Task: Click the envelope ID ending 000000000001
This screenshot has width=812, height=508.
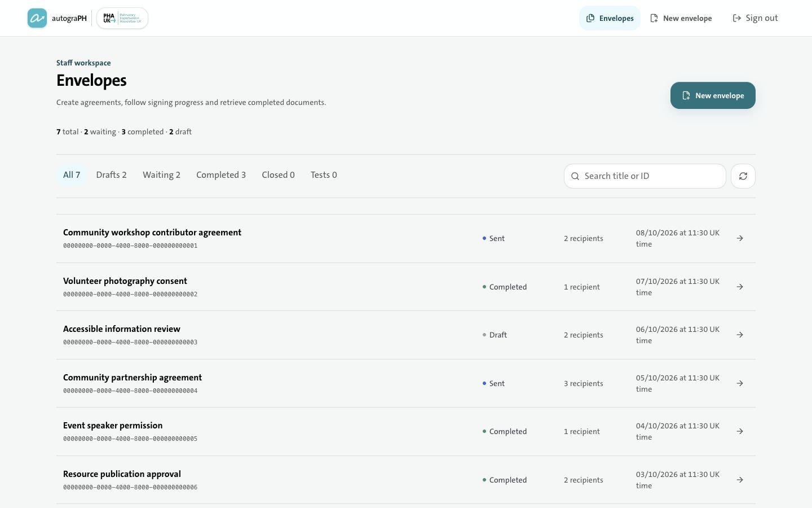Action: coord(130,246)
